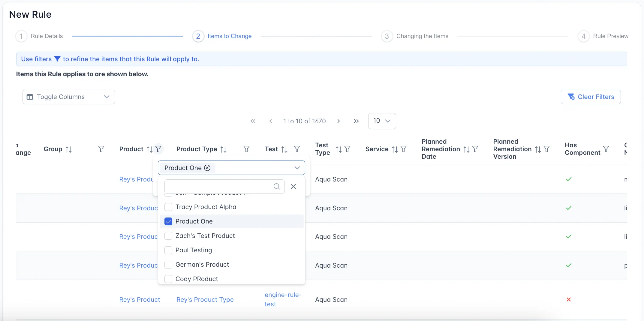The image size is (644, 321).
Task: Uncheck the Product One checkbox
Action: [x=168, y=221]
